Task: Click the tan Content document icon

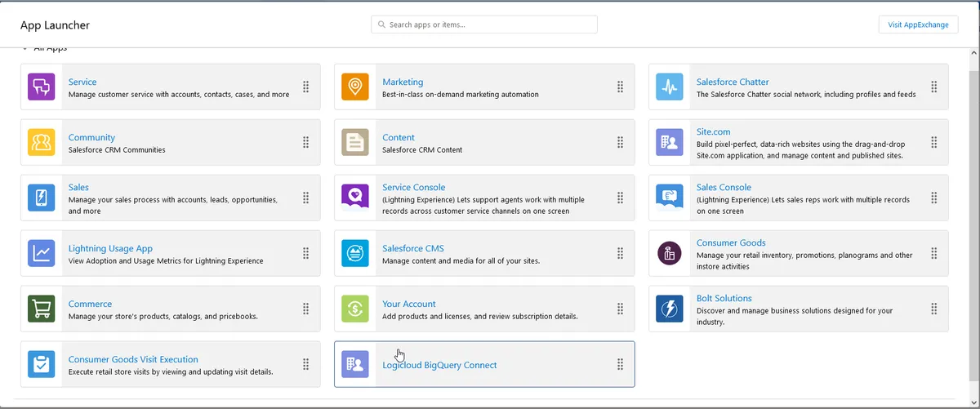Action: coord(354,142)
